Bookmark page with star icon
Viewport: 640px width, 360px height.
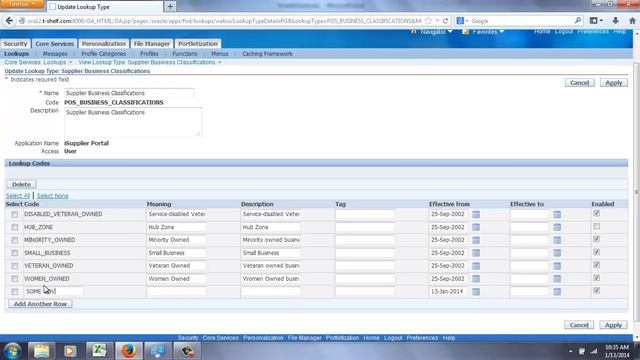point(428,20)
